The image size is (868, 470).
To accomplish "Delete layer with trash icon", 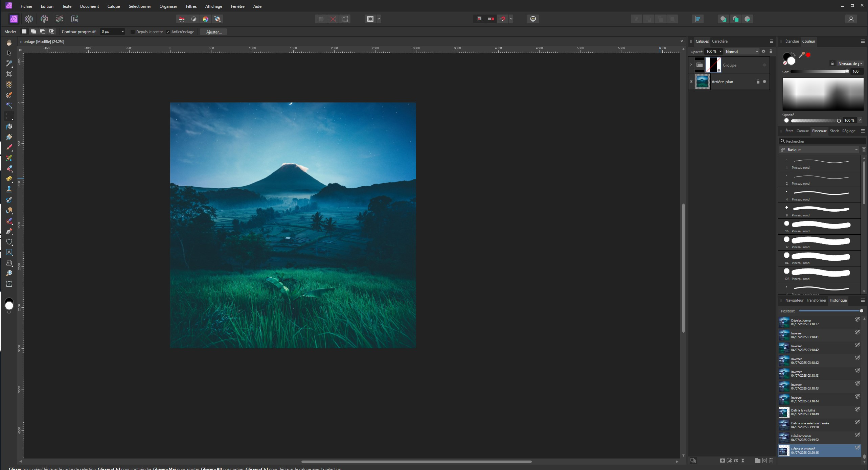I will point(771,461).
